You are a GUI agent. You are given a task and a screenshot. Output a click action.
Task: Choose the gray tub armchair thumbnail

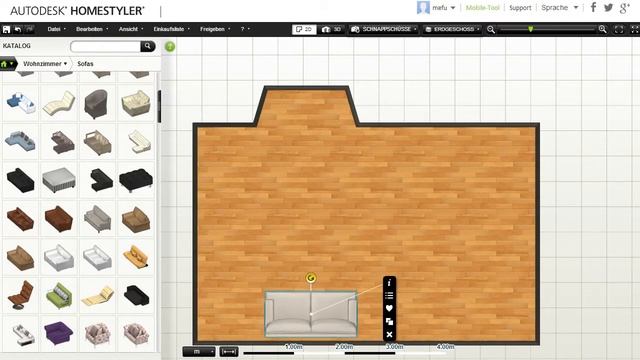point(96,104)
